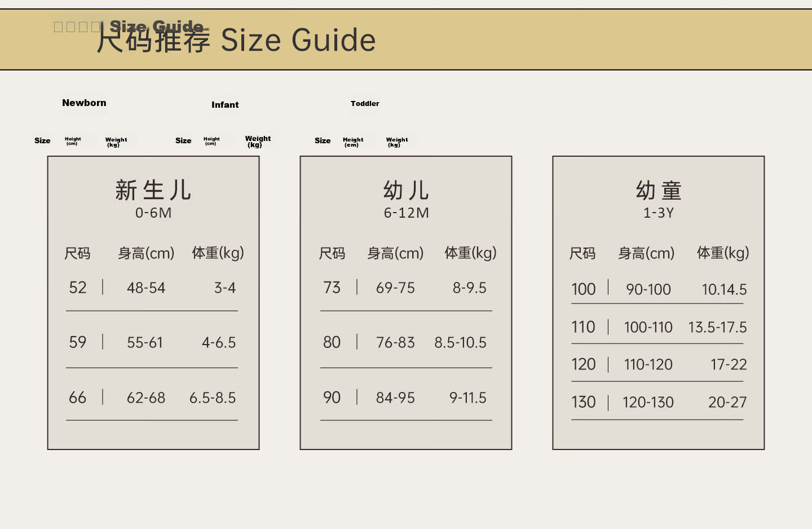
Task: Click the "6-12M" age range
Action: tap(407, 213)
